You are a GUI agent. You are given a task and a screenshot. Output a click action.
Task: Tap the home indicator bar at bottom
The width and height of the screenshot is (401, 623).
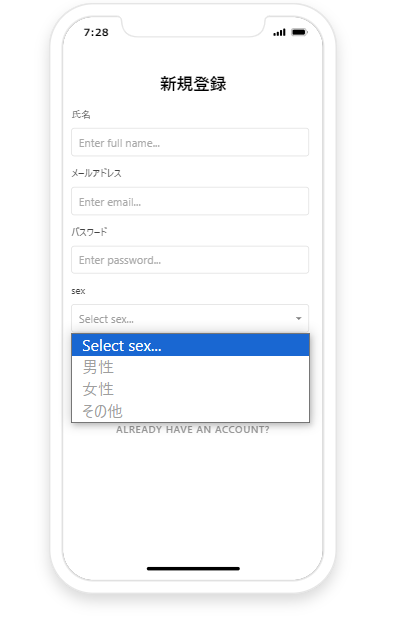click(x=193, y=569)
